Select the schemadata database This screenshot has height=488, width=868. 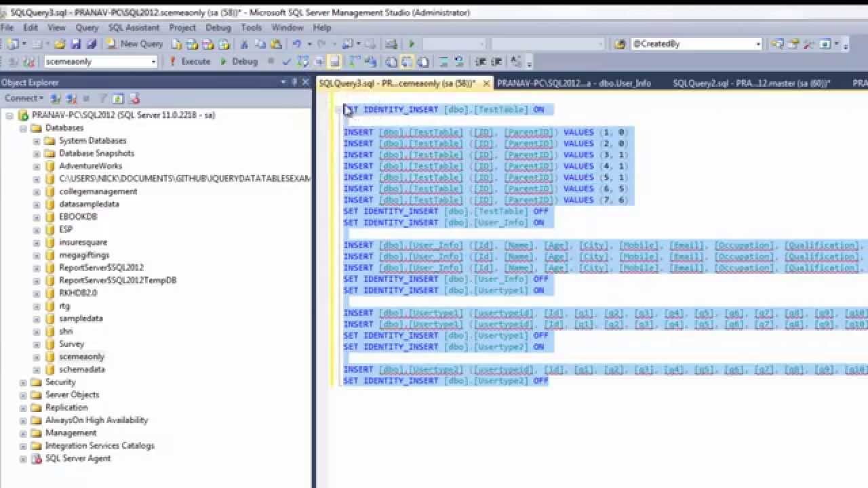pos(81,369)
